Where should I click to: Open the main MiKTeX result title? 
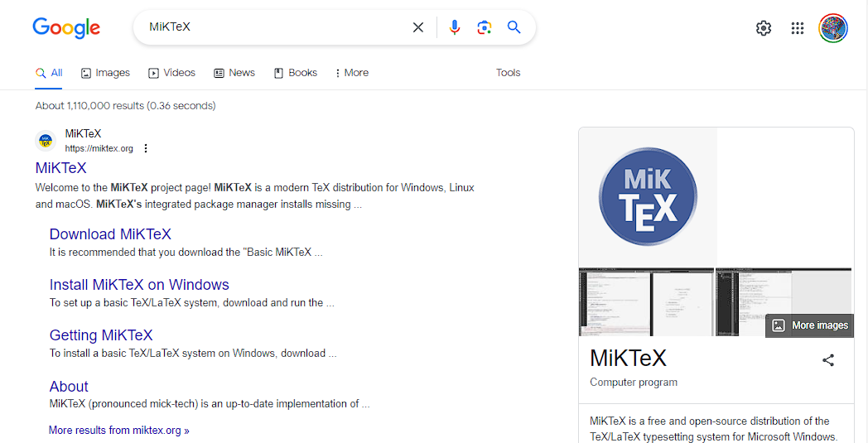[61, 168]
